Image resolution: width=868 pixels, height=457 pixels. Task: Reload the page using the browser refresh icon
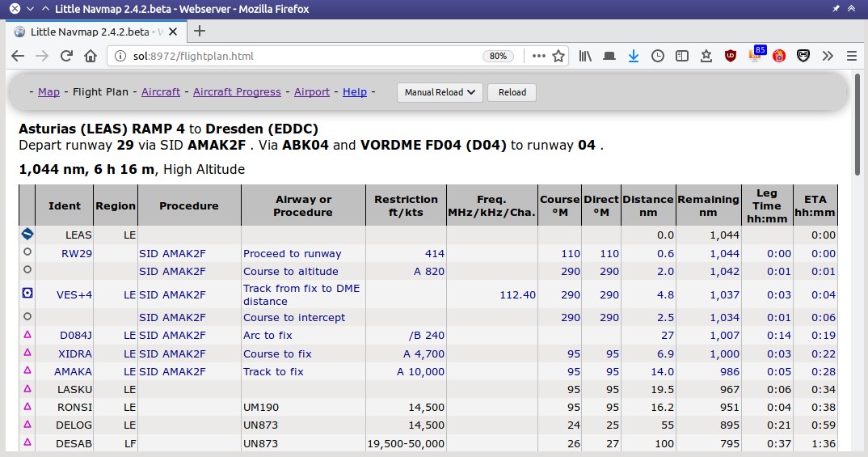pyautogui.click(x=66, y=56)
